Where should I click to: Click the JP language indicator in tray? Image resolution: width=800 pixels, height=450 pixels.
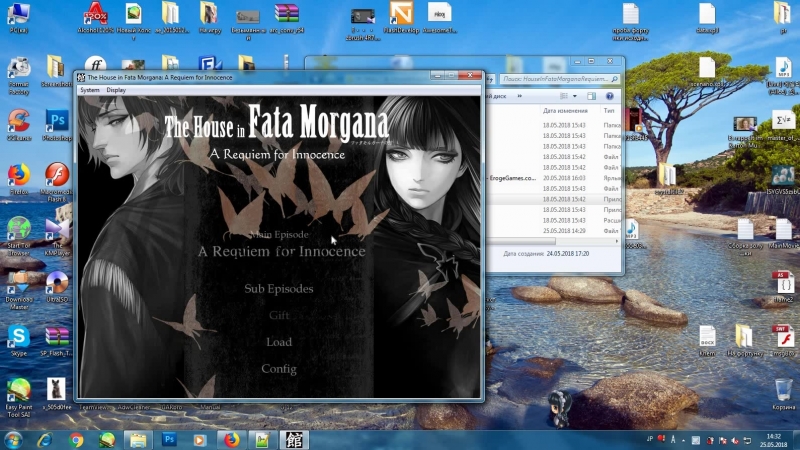(649, 439)
